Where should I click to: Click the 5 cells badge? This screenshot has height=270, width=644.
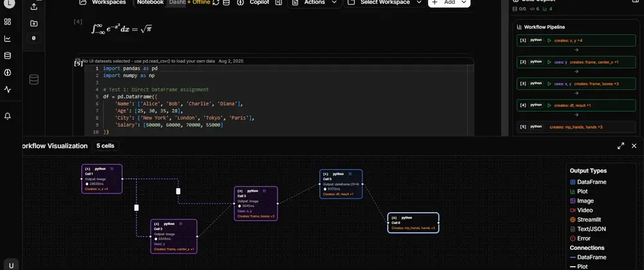point(105,145)
